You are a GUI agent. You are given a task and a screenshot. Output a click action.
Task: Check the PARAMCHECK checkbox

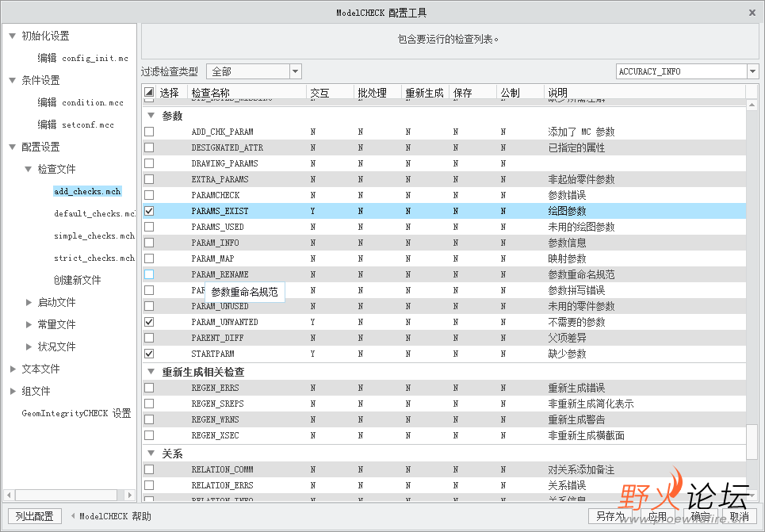click(149, 195)
